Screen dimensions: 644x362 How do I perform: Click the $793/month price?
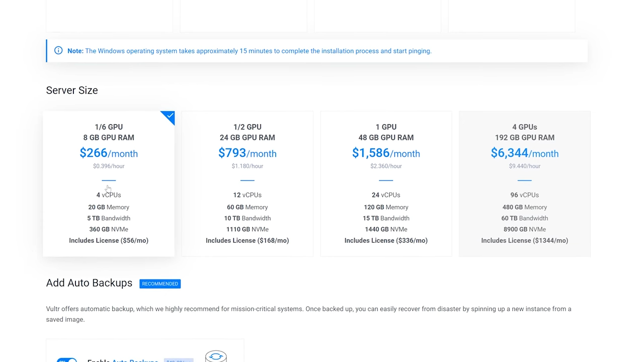(x=248, y=153)
